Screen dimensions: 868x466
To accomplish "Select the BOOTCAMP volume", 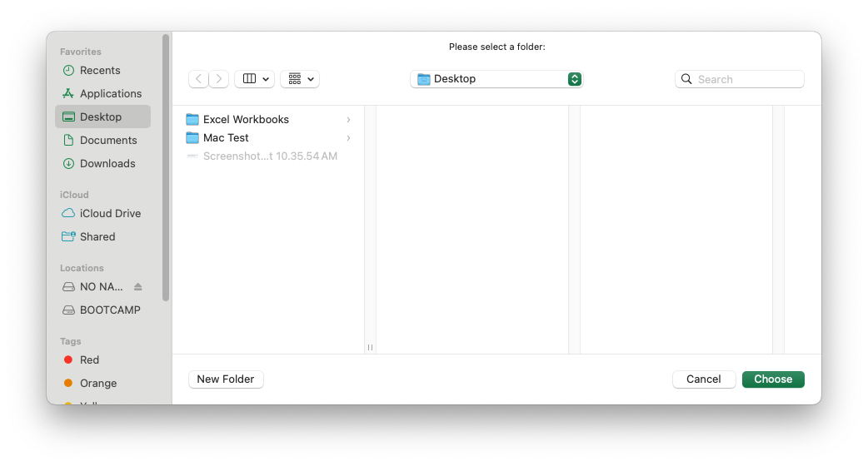I will point(110,310).
